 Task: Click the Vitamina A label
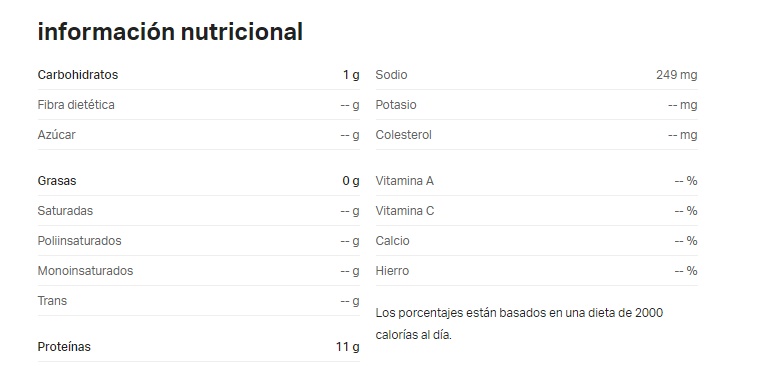(x=404, y=181)
